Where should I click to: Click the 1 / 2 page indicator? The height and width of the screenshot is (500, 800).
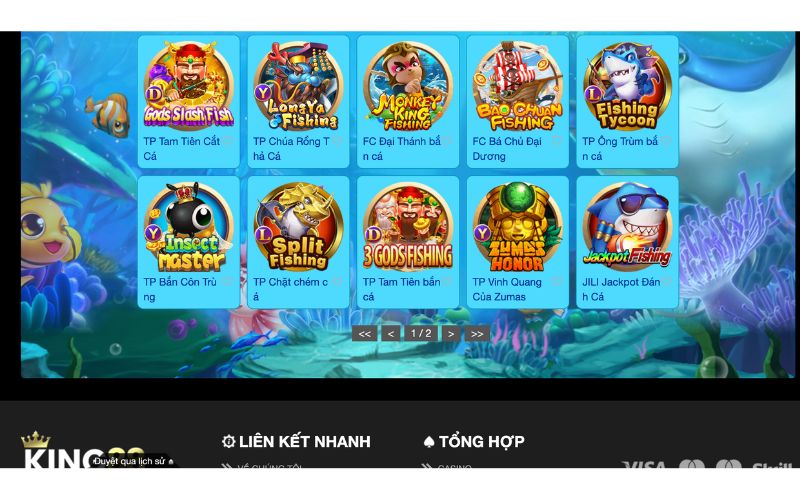click(x=421, y=334)
